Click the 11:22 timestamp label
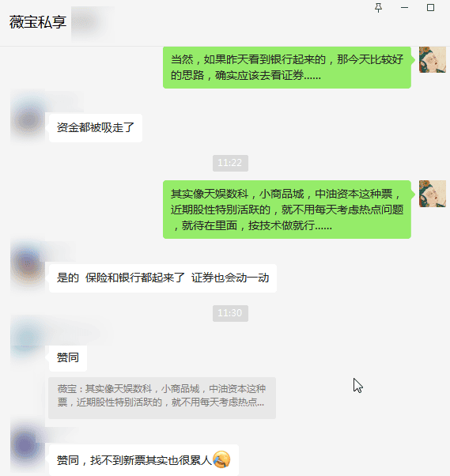The width and height of the screenshot is (450, 476). click(230, 163)
